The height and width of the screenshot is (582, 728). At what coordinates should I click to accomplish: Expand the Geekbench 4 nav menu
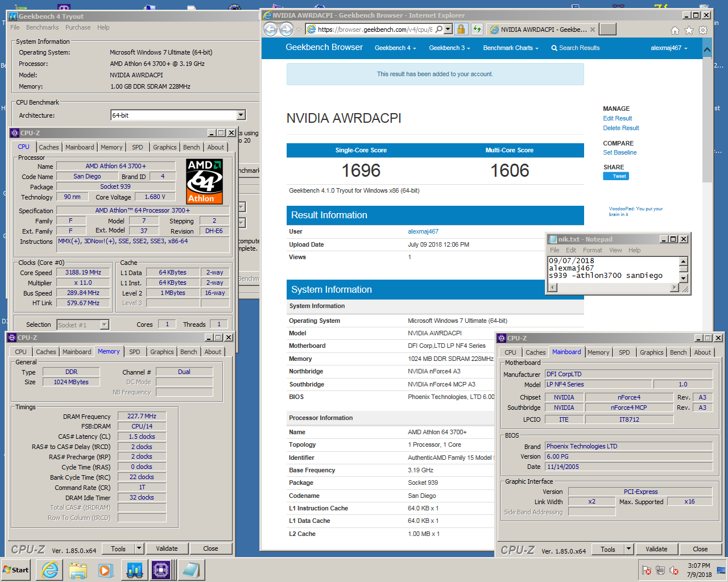(395, 48)
